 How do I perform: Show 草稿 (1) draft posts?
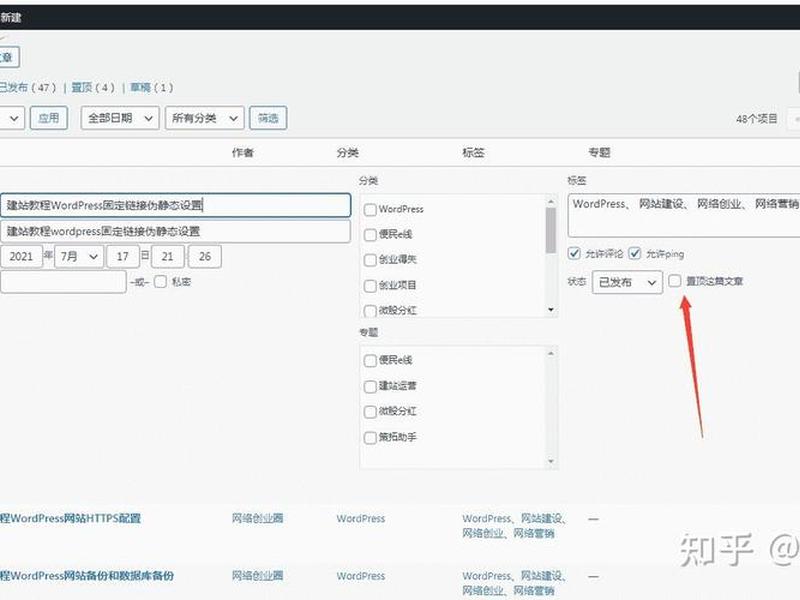(x=152, y=88)
